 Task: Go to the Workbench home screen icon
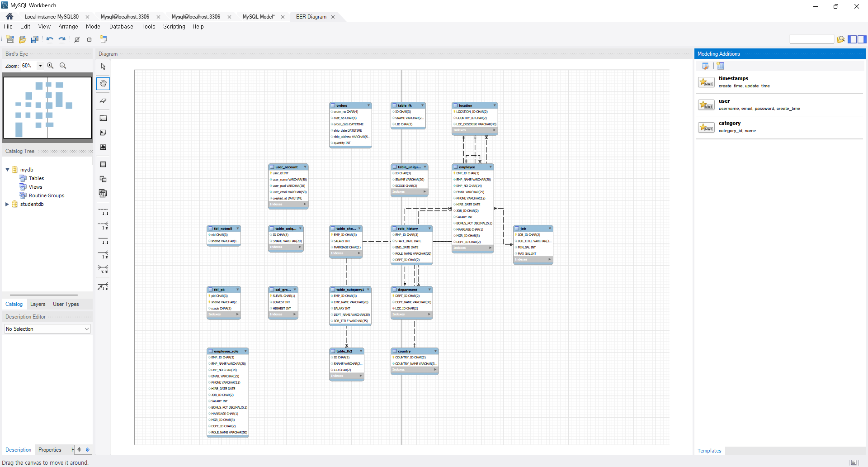coord(9,17)
